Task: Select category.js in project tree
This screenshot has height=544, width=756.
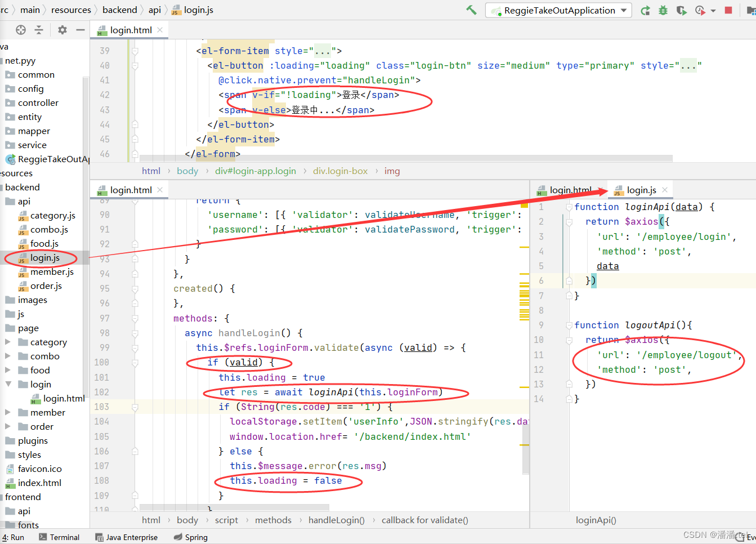Action: (46, 216)
